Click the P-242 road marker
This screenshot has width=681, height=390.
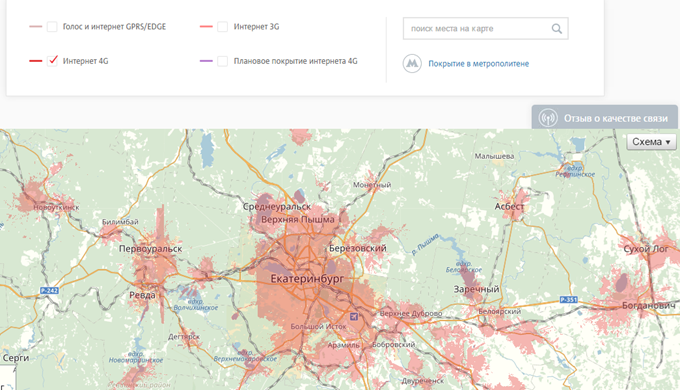point(49,291)
